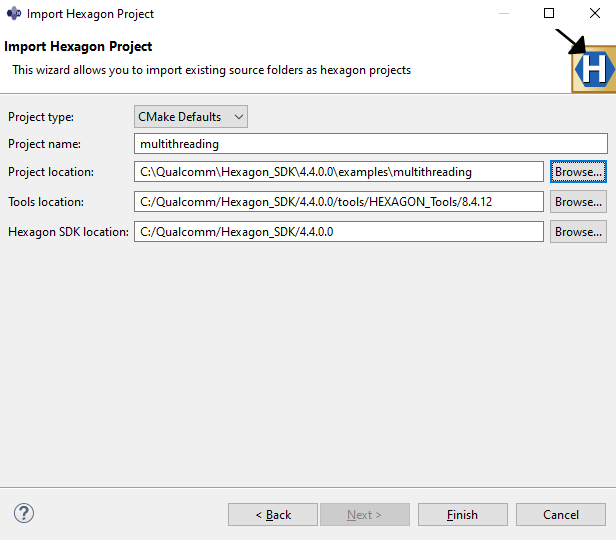Click the 'Project type:' label
The image size is (616, 540).
[41, 117]
